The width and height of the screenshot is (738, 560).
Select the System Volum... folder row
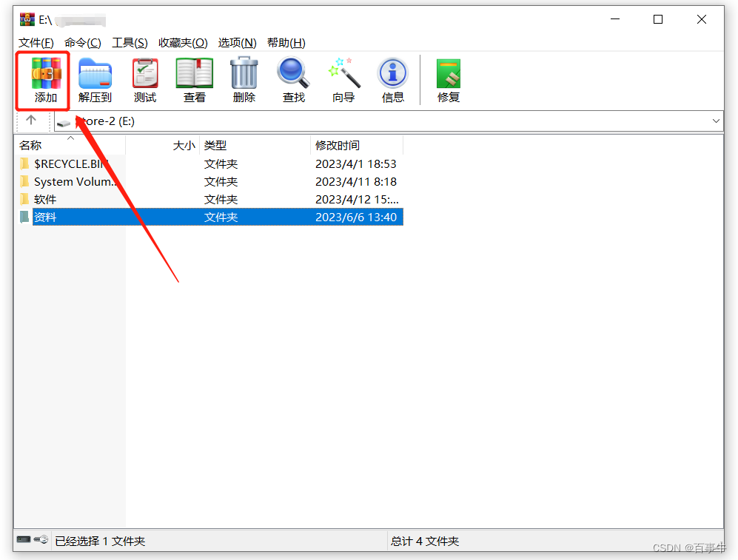point(209,181)
